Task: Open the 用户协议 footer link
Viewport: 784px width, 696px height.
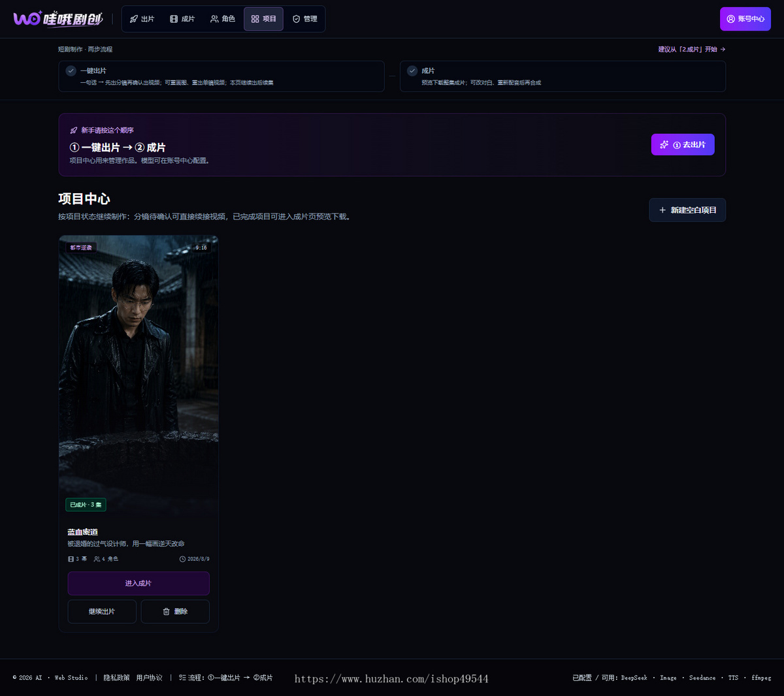Action: click(x=149, y=678)
